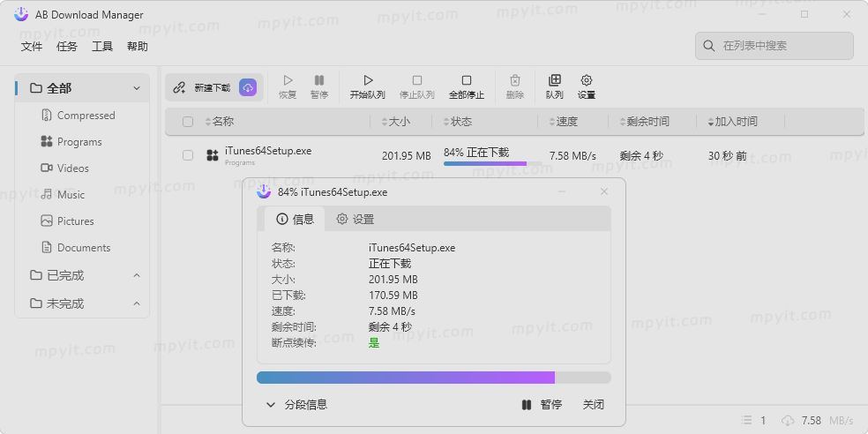This screenshot has width=868, height=434.
Task: Open the 帮助 menu
Action: (x=138, y=47)
